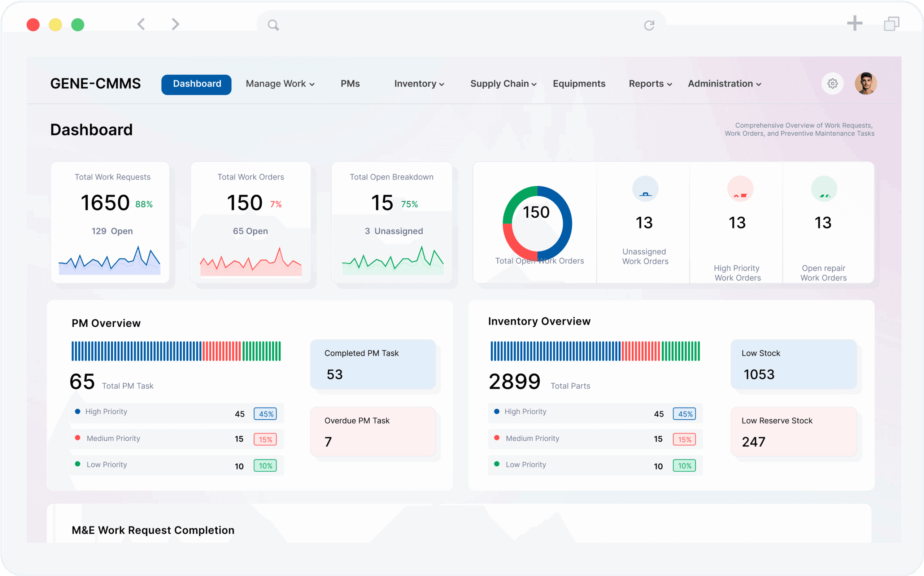Screen dimensions: 924x576
Task: Select the active Dashboard button
Action: point(197,84)
